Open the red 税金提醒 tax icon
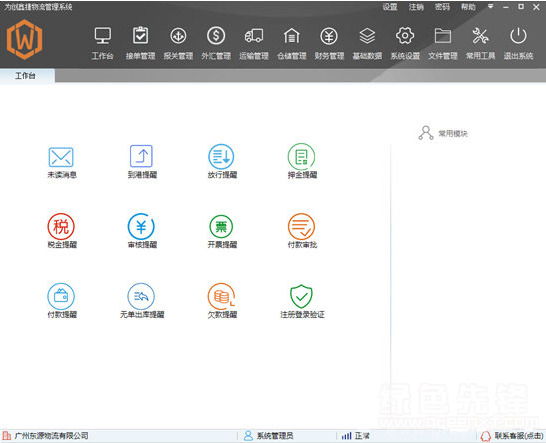546x443 pixels. [x=61, y=227]
